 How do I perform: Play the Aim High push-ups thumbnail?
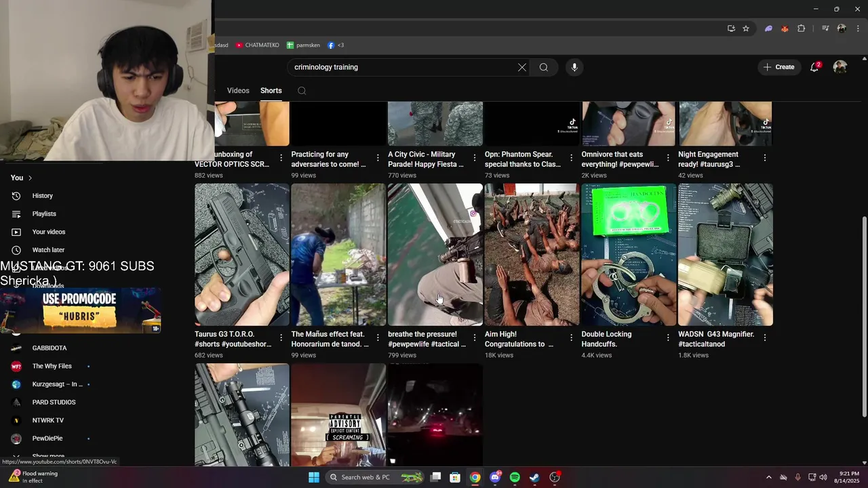coord(532,255)
